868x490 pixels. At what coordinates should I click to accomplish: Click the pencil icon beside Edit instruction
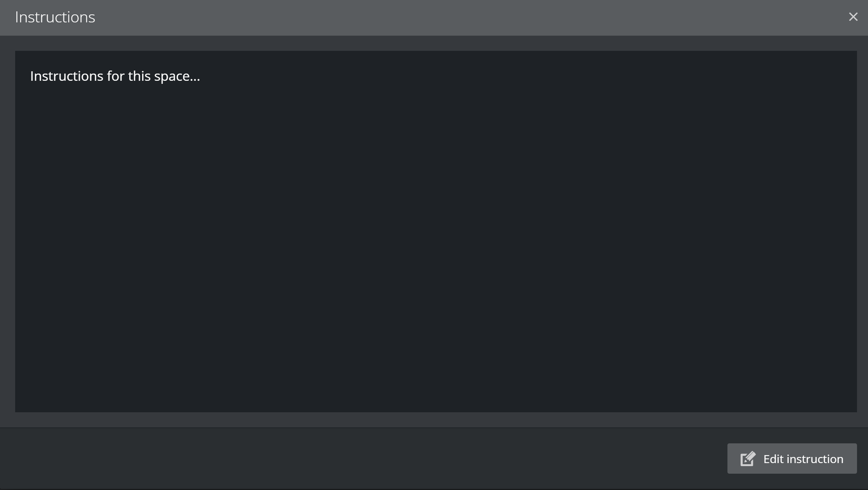pyautogui.click(x=748, y=459)
